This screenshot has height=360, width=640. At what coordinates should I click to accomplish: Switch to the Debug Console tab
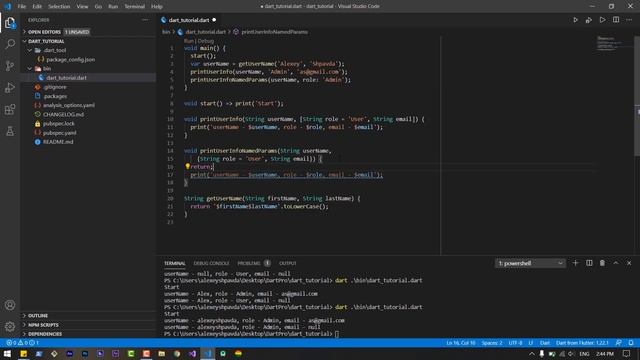(x=211, y=263)
